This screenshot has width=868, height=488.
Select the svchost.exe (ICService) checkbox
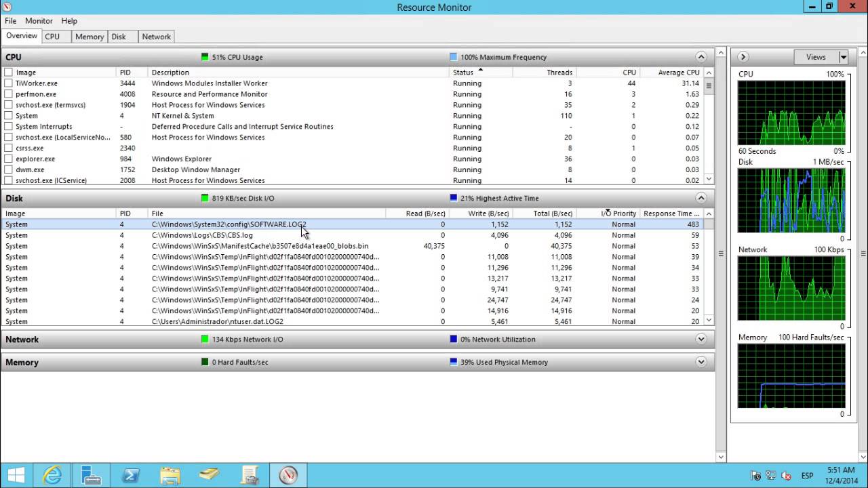(8, 181)
